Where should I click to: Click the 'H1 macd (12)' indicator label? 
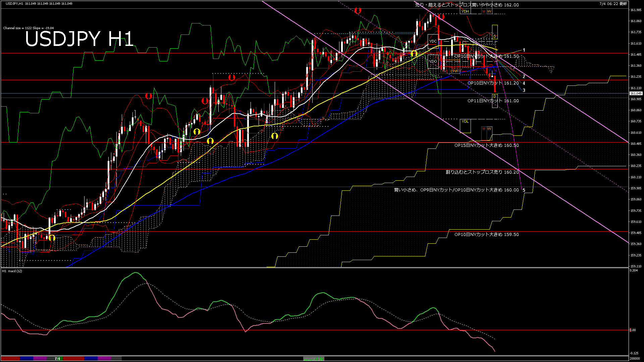coord(12,271)
